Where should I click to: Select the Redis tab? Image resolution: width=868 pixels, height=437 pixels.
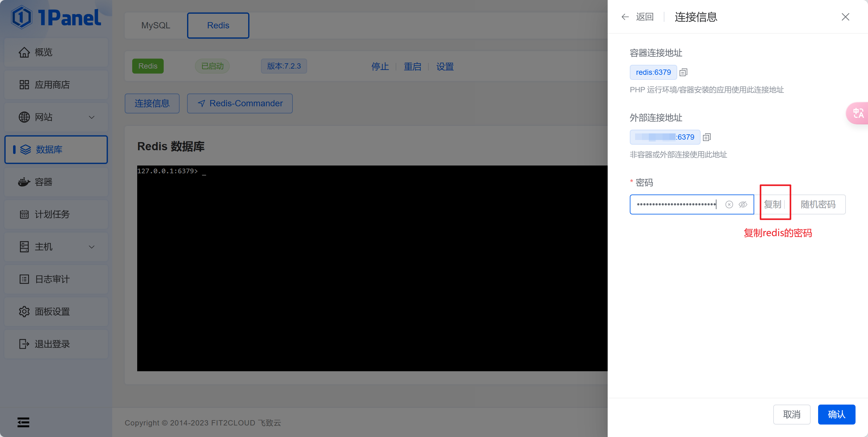coord(218,26)
